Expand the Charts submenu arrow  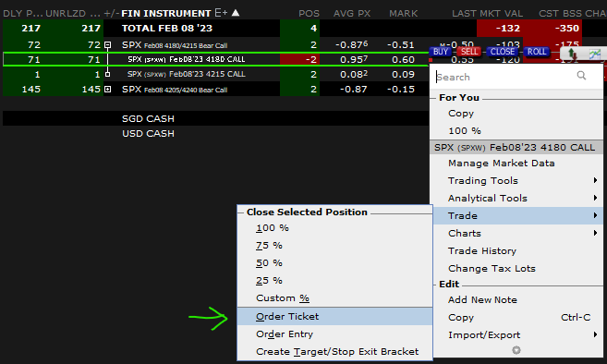click(x=595, y=233)
